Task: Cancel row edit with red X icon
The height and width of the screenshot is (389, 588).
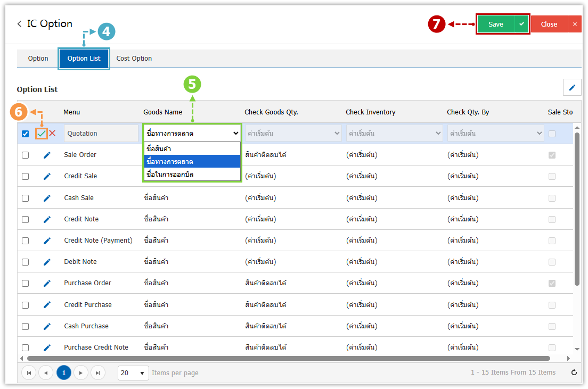Action: point(52,134)
